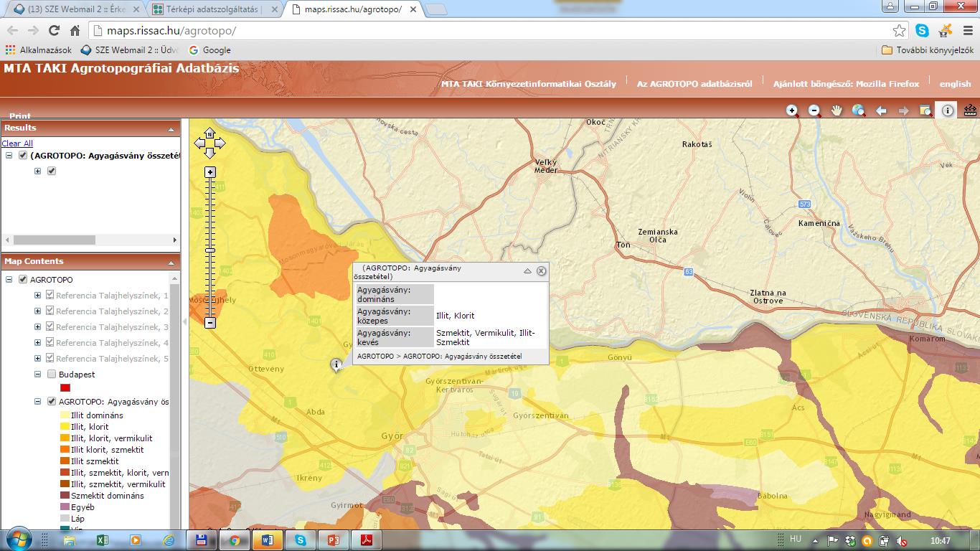This screenshot has height=551, width=980.
Task: Open PowerPoint from the taskbar
Action: (x=333, y=540)
